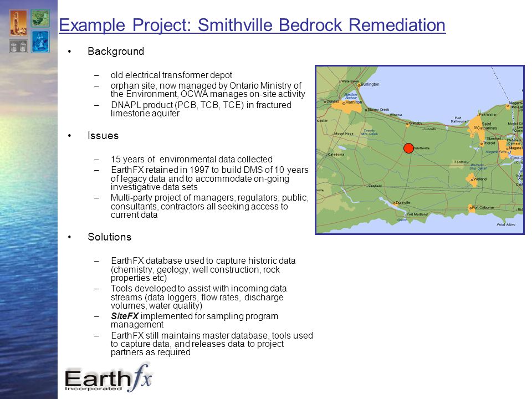
Task: Click the Grimsby label on the map
Action: tap(416, 123)
